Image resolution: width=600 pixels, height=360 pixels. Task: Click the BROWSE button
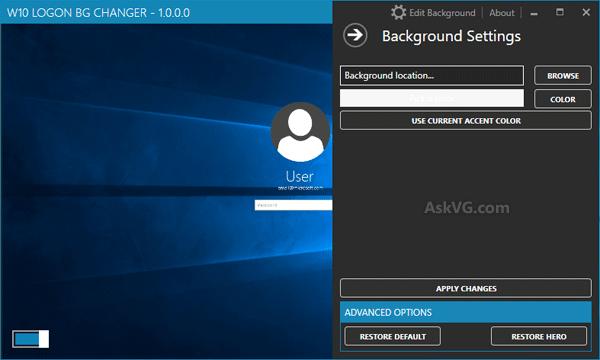[562, 75]
